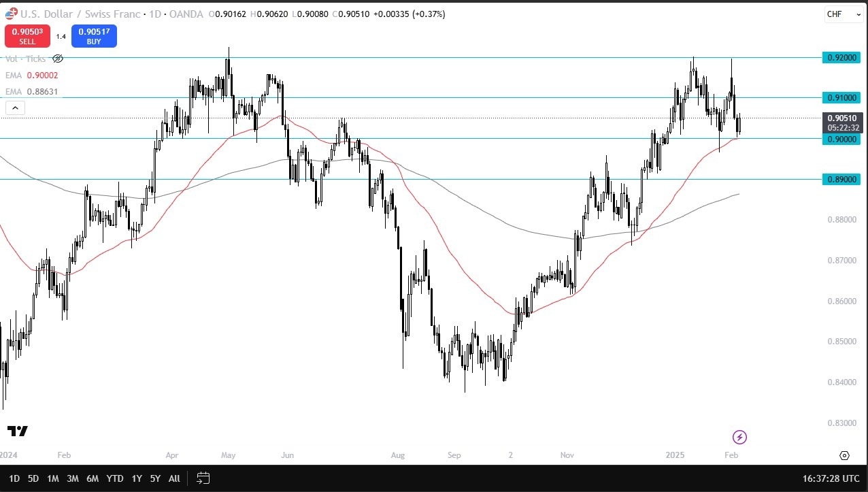868x492 pixels.
Task: Select the YTD time range
Action: tap(115, 478)
